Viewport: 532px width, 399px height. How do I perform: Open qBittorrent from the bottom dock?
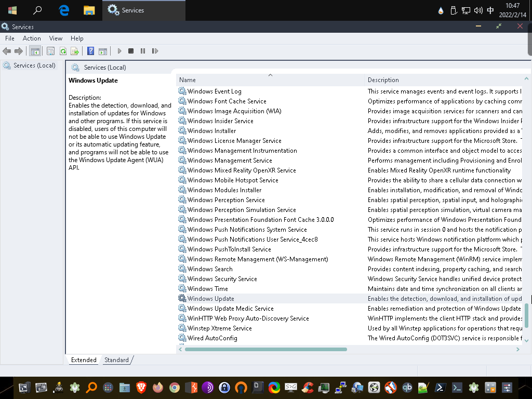point(407,387)
